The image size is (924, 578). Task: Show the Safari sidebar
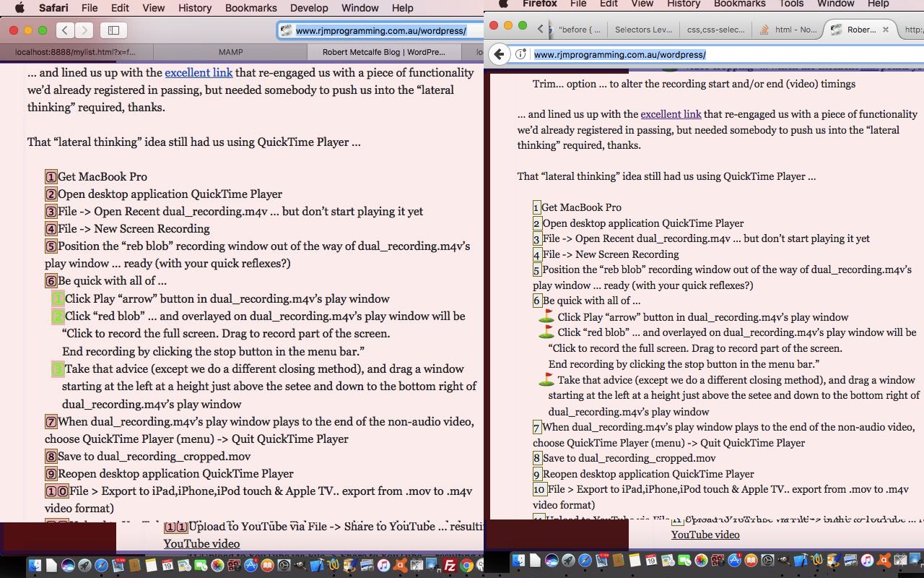[x=113, y=30]
